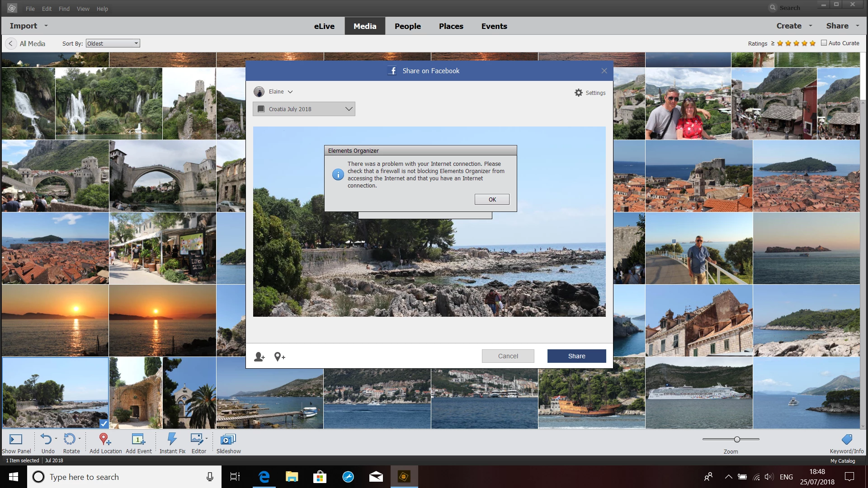Image resolution: width=868 pixels, height=488 pixels.
Task: Switch to the People tab
Action: 407,26
